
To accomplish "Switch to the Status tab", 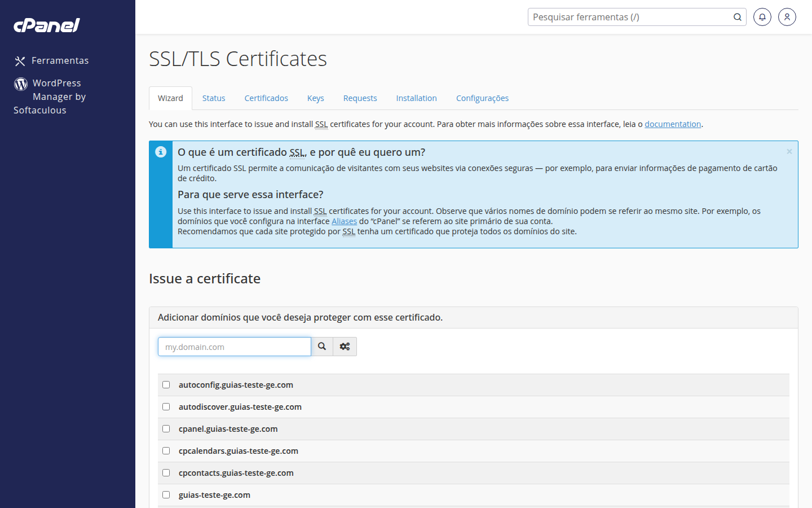I will (x=214, y=98).
